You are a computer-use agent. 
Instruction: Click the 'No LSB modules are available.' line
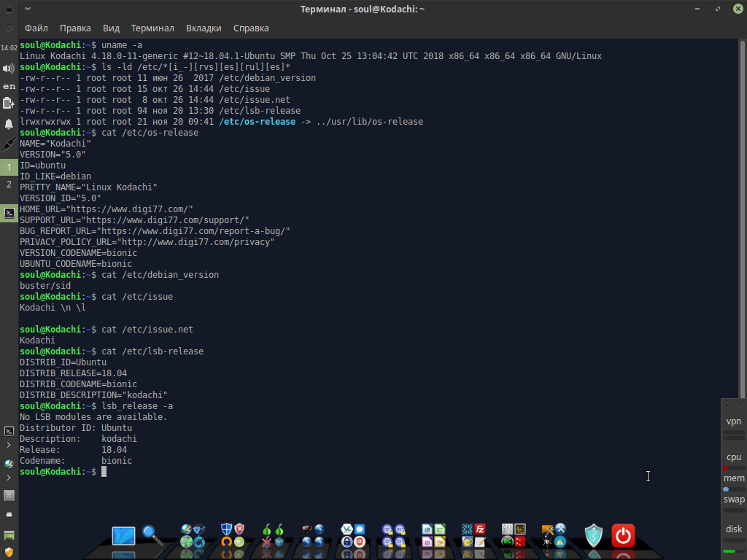point(93,417)
